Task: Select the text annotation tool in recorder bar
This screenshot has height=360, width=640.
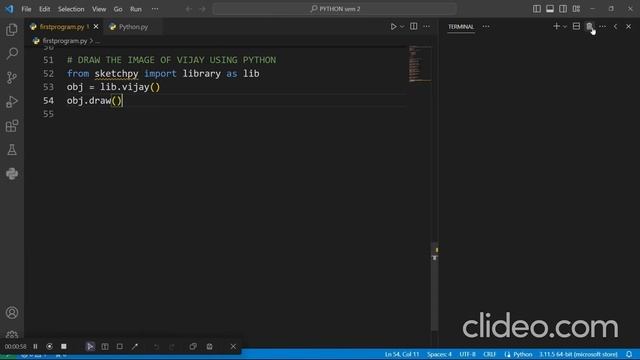Action: pos(105,347)
